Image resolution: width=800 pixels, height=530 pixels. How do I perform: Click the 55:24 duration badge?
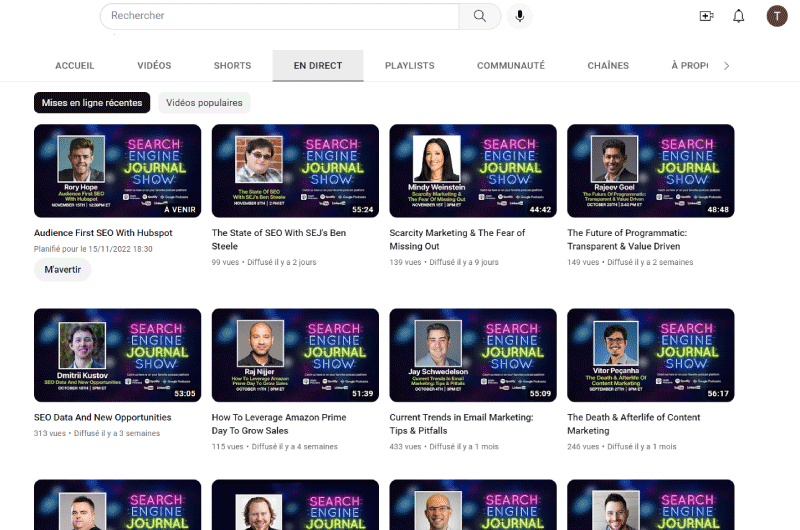(362, 210)
